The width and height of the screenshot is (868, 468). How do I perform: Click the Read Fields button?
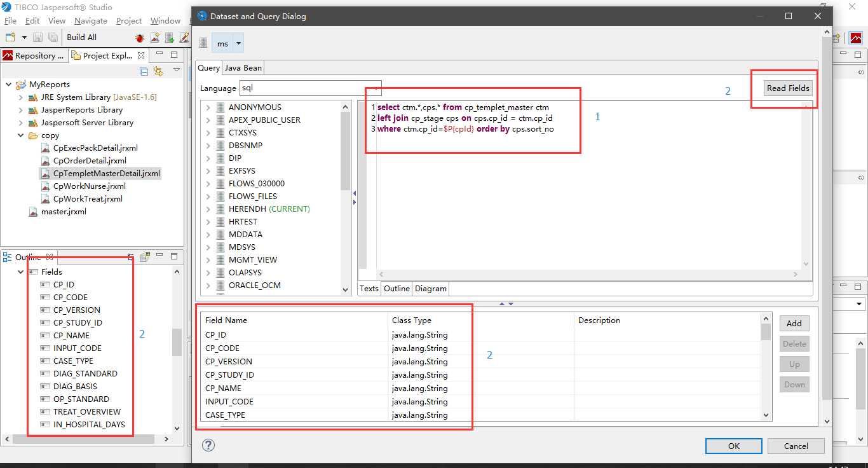pyautogui.click(x=788, y=88)
